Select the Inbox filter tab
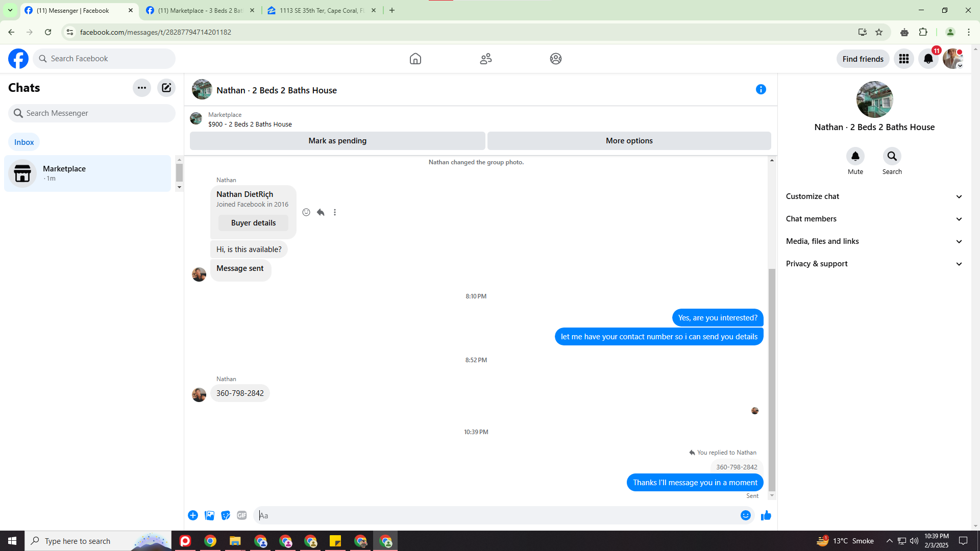This screenshot has width=980, height=551. [x=24, y=142]
